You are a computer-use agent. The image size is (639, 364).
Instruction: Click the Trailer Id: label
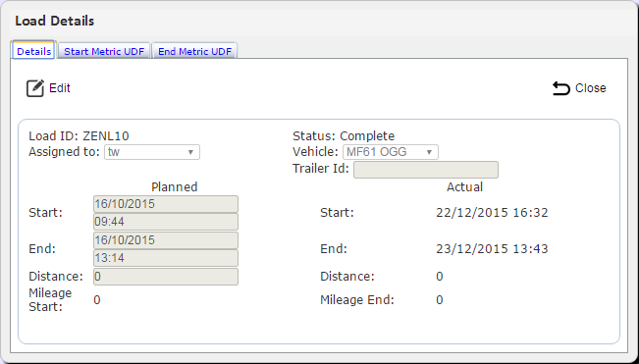321,169
